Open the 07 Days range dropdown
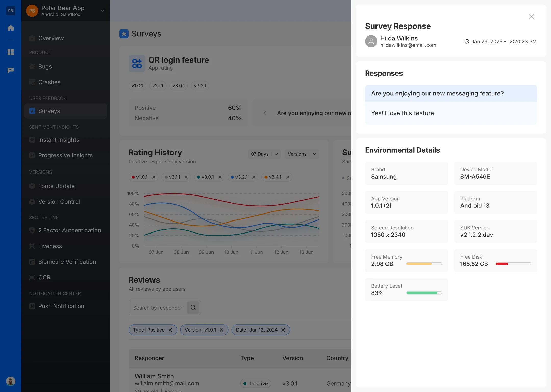The width and height of the screenshot is (551, 392). pos(264,154)
